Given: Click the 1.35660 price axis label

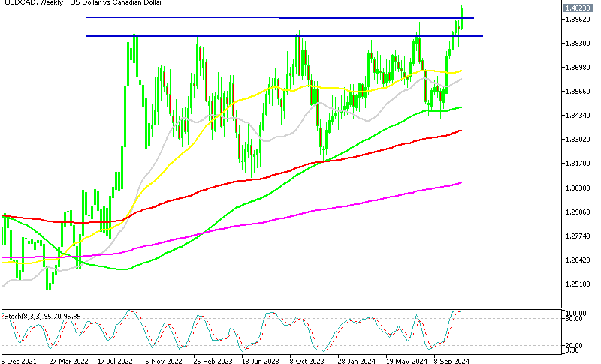Looking at the screenshot, I should (x=578, y=91).
